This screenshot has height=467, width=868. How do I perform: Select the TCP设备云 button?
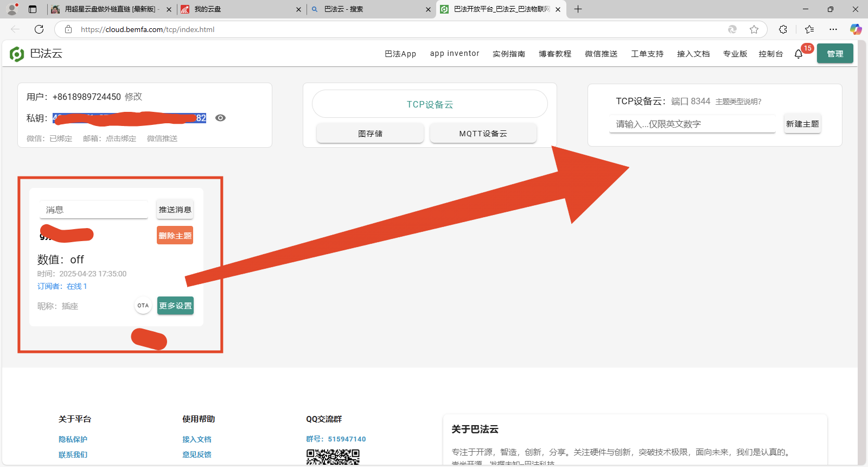point(430,104)
